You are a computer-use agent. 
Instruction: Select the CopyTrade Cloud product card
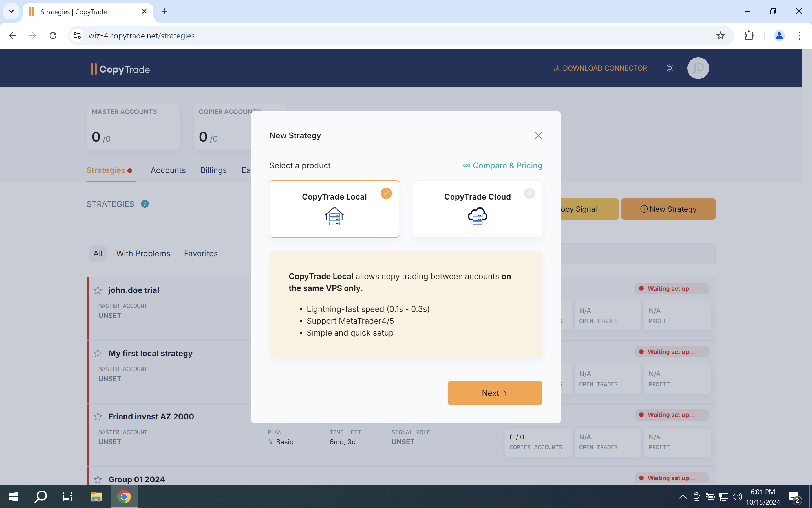pos(477,209)
